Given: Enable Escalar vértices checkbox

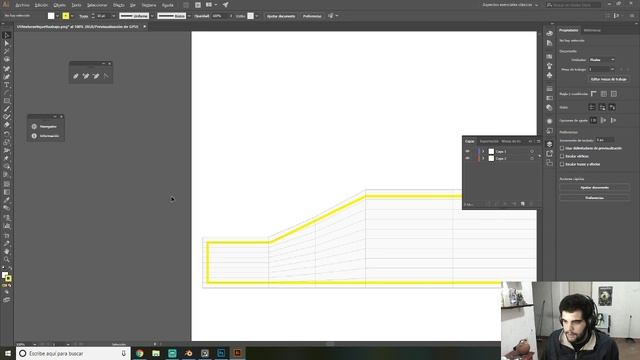Looking at the screenshot, I should coord(562,156).
